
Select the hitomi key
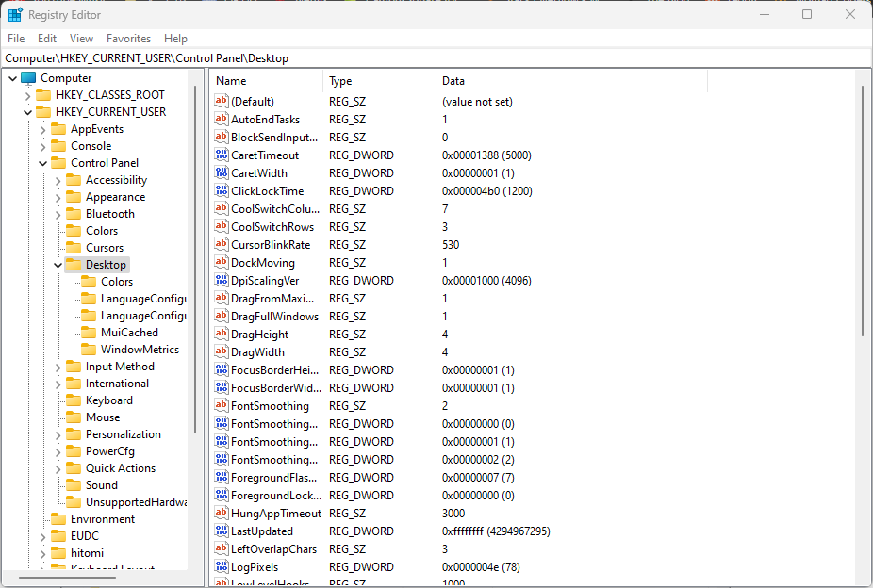(87, 553)
